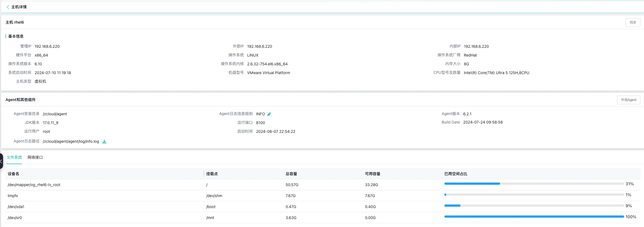
Task: Click the divider between 设备名 and 挂载点
Action: tap(204, 174)
